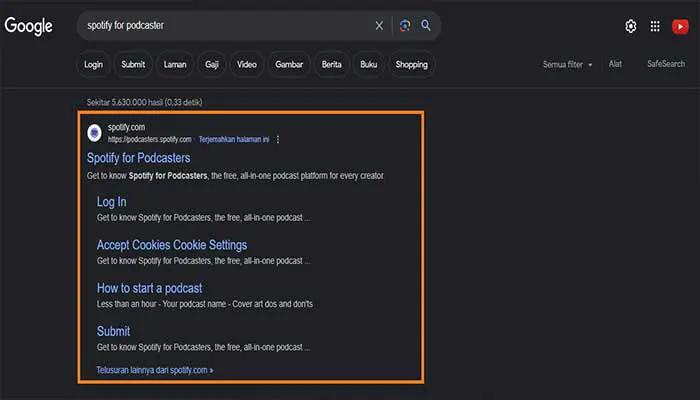Expand the Semua filter dropdown
The image size is (700, 400).
point(567,65)
